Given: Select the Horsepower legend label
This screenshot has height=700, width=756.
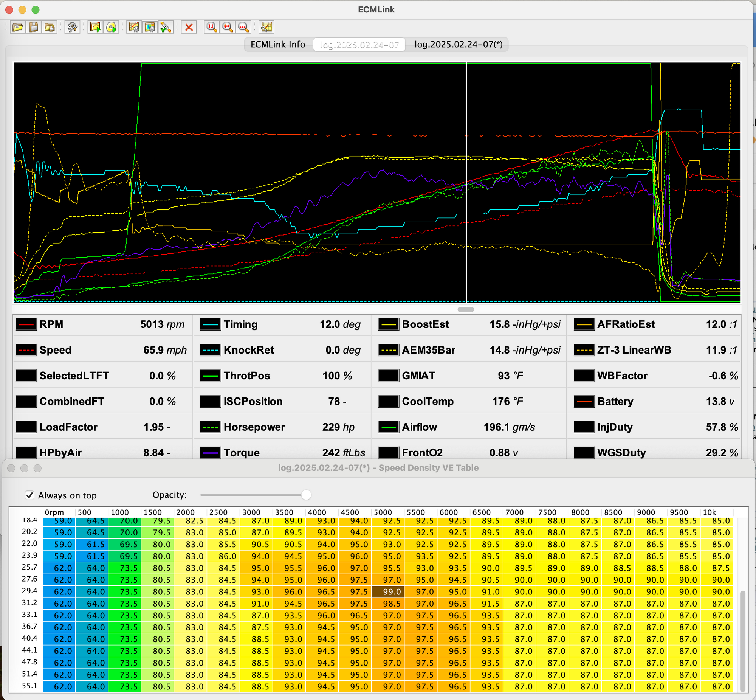Looking at the screenshot, I should tap(254, 427).
